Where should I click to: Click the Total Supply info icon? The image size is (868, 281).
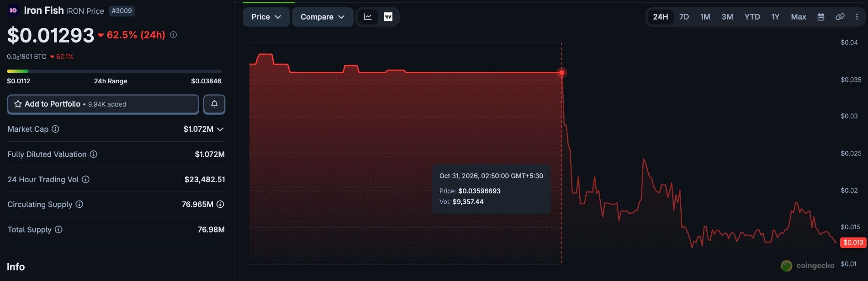(x=58, y=229)
